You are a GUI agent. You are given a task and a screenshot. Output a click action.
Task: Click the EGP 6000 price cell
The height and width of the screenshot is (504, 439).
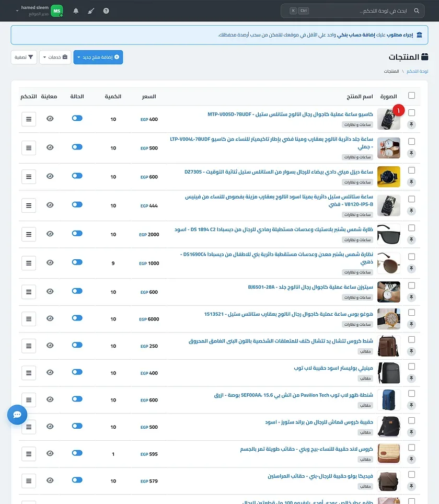coord(149,319)
